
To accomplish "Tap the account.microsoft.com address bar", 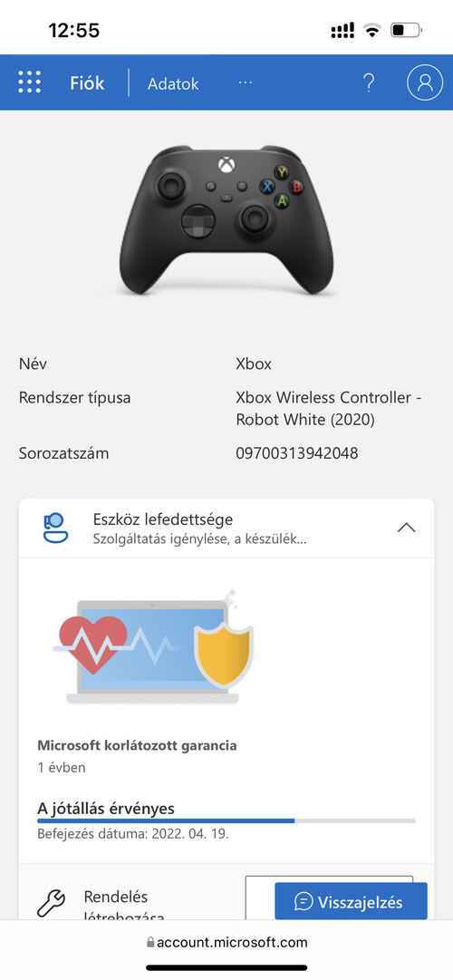I will pyautogui.click(x=226, y=942).
